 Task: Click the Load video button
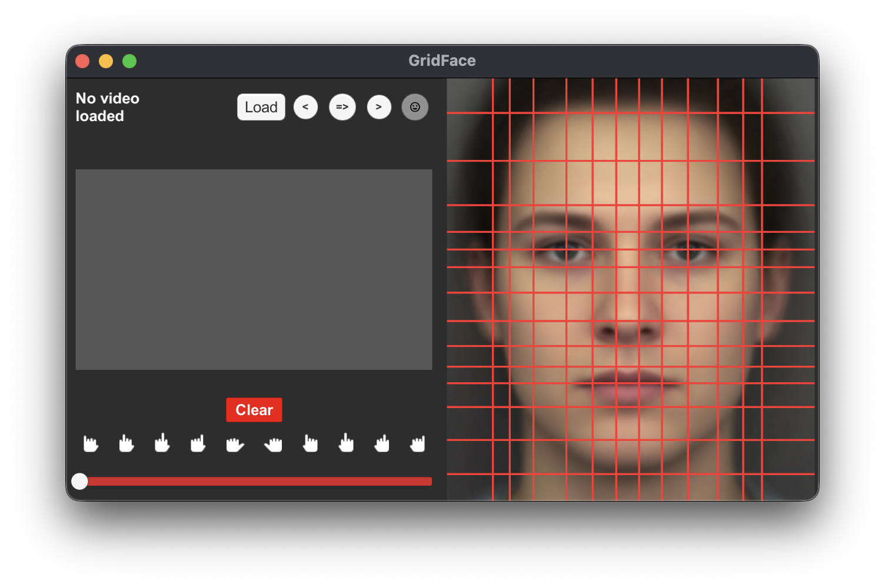pyautogui.click(x=261, y=107)
